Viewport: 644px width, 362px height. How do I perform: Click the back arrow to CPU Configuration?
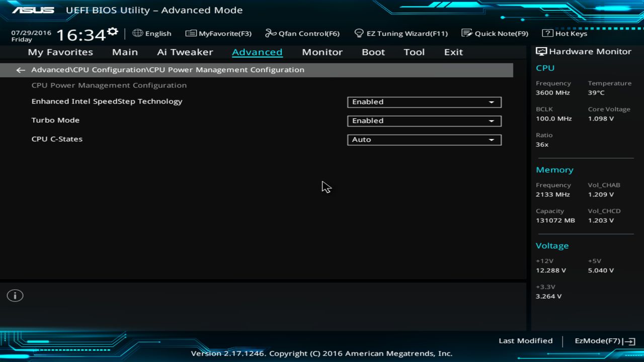pyautogui.click(x=20, y=70)
